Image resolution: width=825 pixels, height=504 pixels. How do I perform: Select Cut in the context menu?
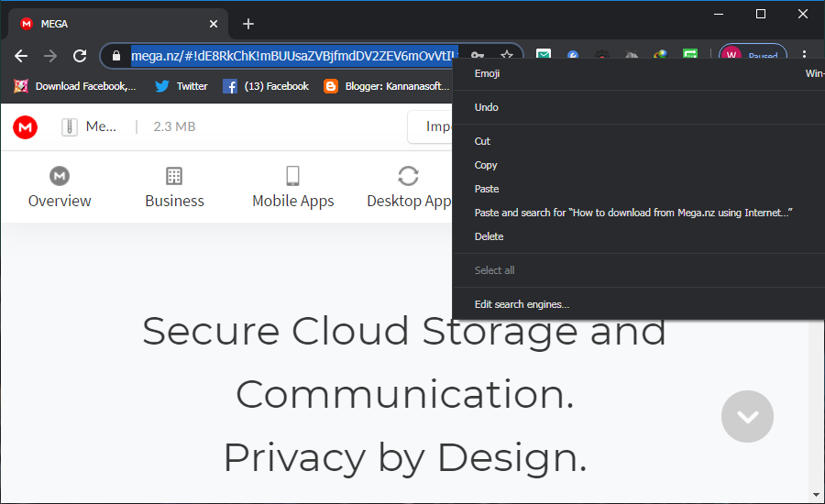coord(482,141)
